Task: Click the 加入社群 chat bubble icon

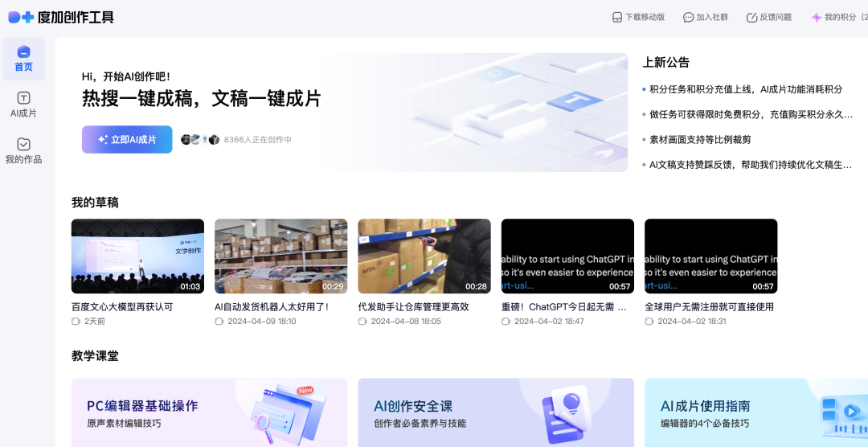Action: [688, 17]
